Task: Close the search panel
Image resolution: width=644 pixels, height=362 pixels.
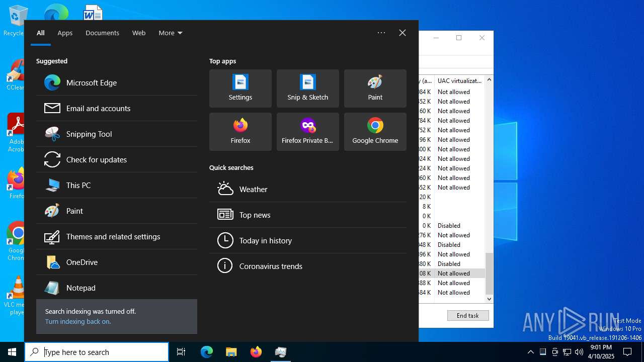Action: pyautogui.click(x=403, y=33)
